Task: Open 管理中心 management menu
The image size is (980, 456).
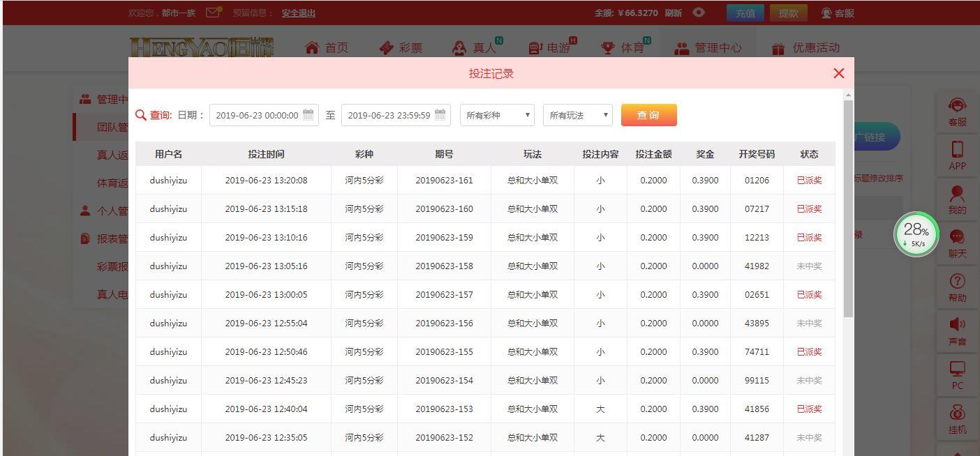Action: pyautogui.click(x=708, y=47)
